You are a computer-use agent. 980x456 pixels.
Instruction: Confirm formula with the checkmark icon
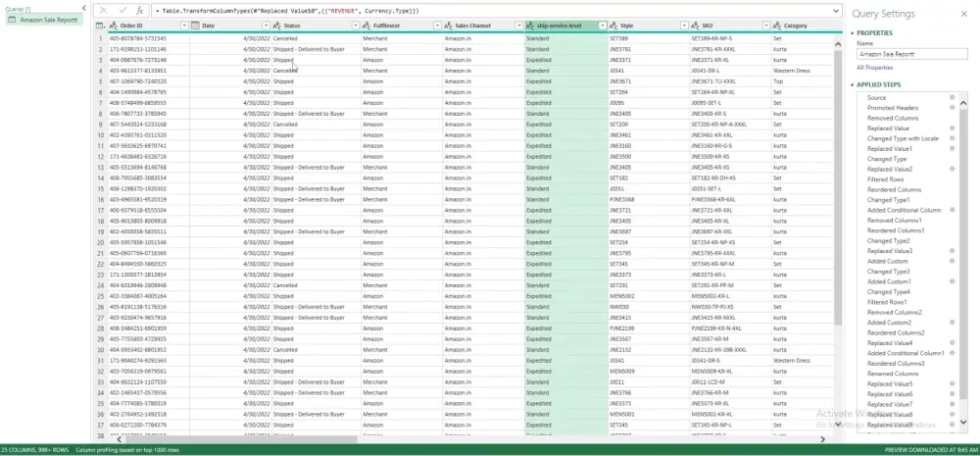pos(122,11)
